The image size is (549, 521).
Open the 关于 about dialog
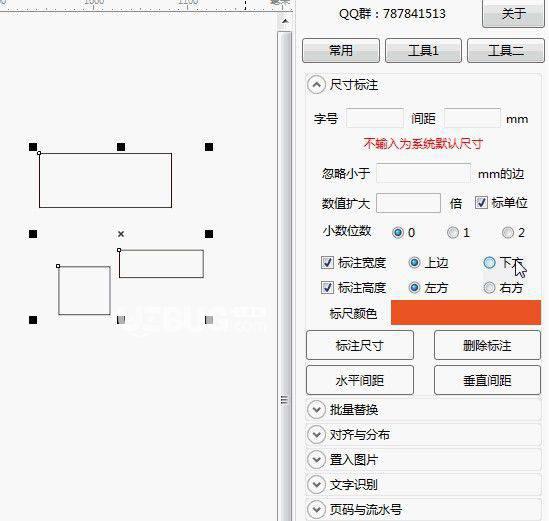coord(513,14)
